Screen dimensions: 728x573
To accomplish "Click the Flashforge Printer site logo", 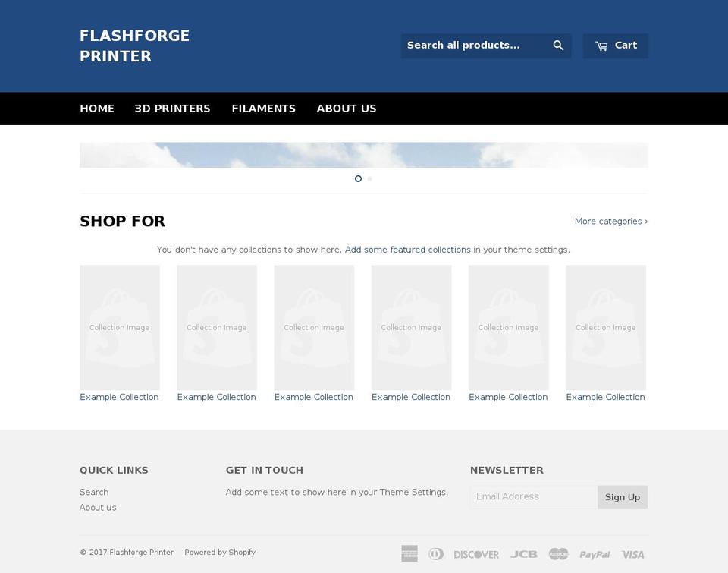I will (x=134, y=46).
